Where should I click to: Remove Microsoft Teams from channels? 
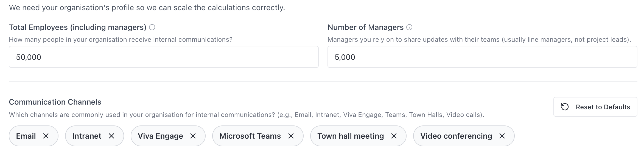click(291, 136)
